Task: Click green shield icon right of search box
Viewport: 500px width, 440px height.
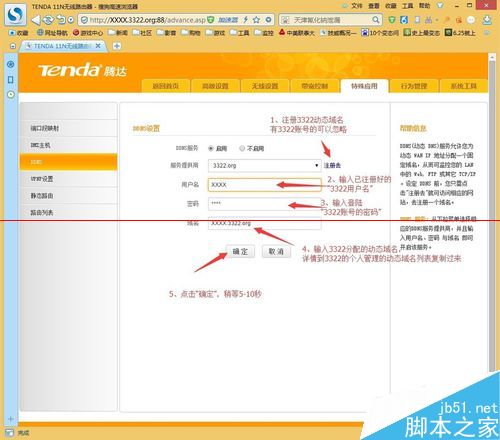Action: [392, 20]
